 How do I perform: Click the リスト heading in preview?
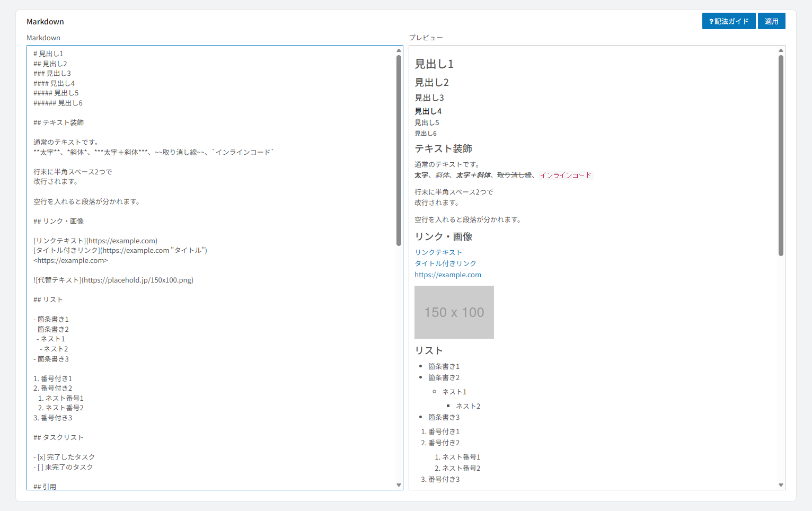pos(429,351)
